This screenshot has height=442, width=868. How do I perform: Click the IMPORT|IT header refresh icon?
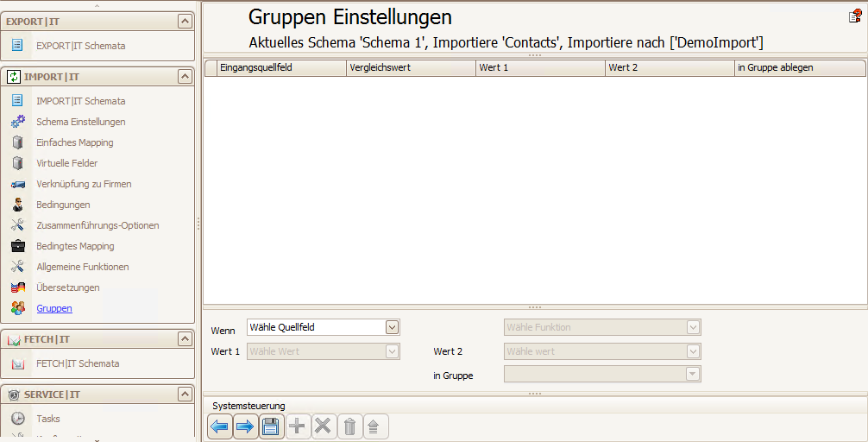[x=14, y=77]
